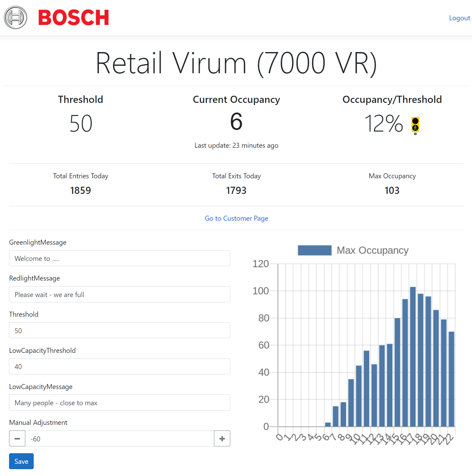The width and height of the screenshot is (472, 476).
Task: Click the Occupancy/Threshold heading
Action: (392, 99)
